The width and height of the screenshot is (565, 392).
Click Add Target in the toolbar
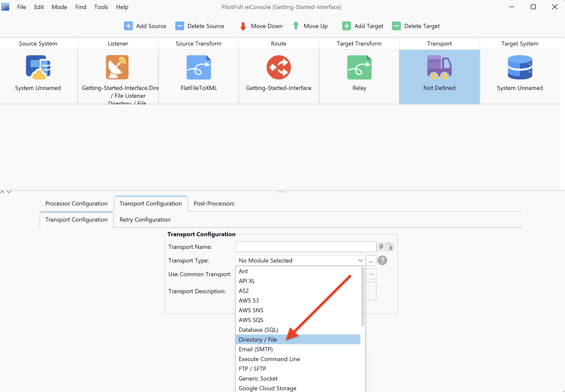tap(363, 26)
